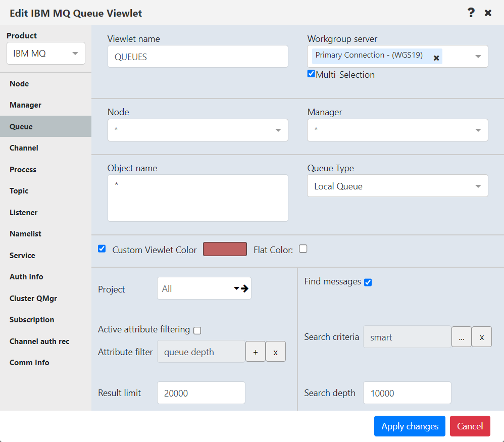Add an attribute filter with plus button
Viewport: 504px width, 442px height.
(x=256, y=352)
